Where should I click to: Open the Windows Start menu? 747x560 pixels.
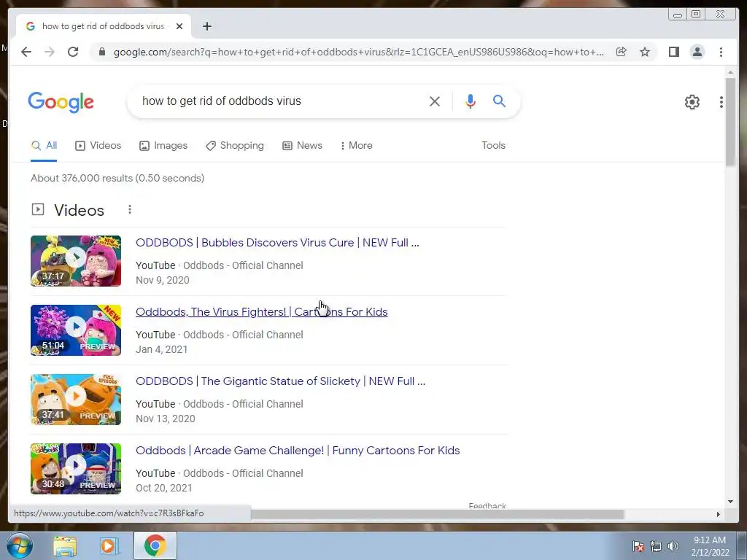[19, 545]
